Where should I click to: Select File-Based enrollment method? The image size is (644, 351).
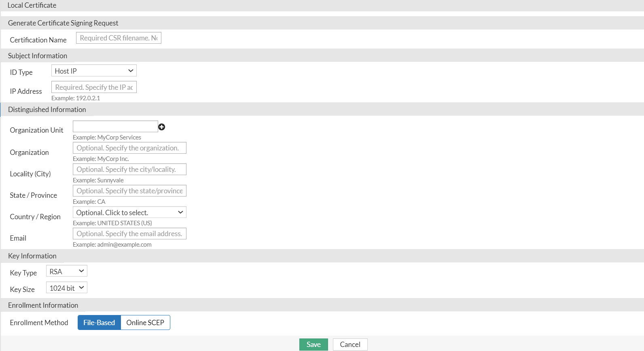coord(99,323)
